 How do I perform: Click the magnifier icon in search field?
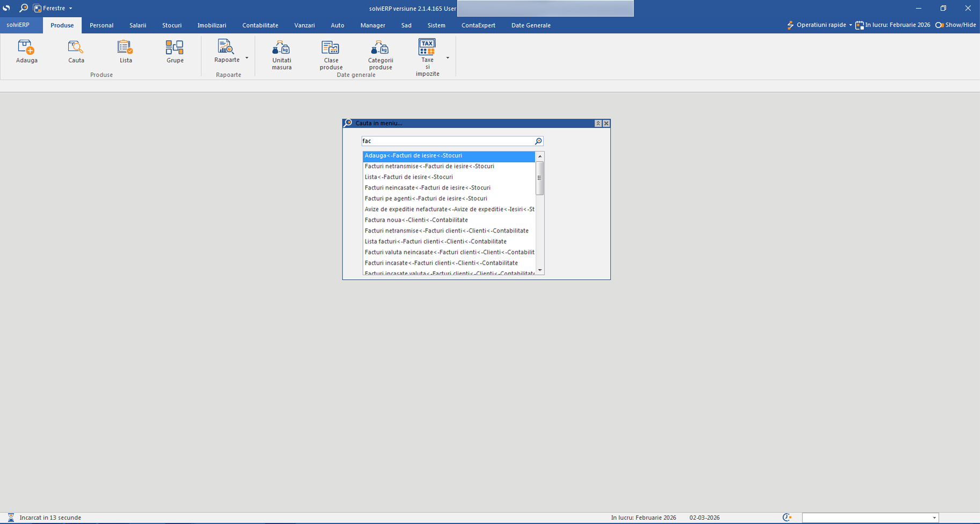click(x=538, y=141)
